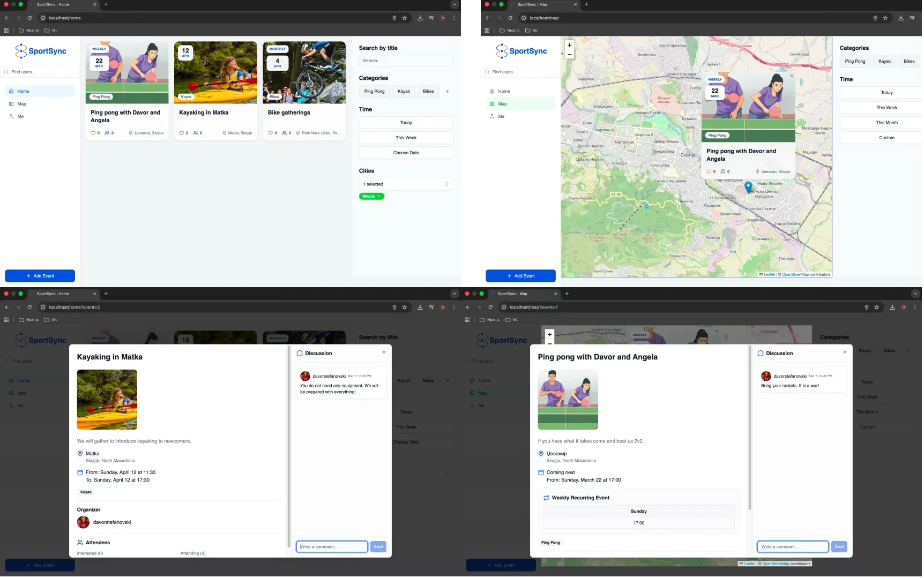Click attendees icon in the Ping pong map popup

pyautogui.click(x=724, y=172)
